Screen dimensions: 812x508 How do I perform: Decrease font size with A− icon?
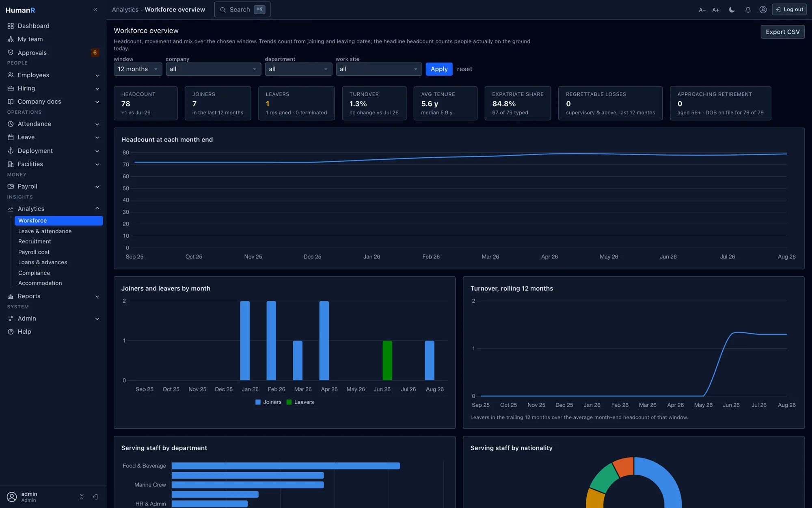pos(702,10)
